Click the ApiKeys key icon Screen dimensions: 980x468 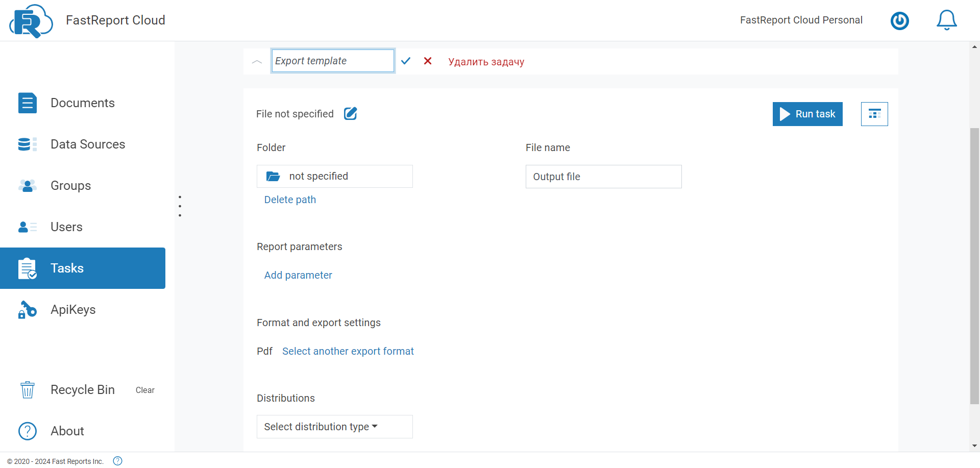pos(27,309)
